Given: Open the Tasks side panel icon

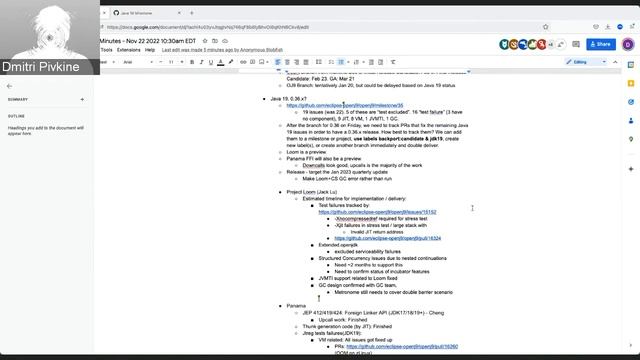Looking at the screenshot, I should (631, 102).
